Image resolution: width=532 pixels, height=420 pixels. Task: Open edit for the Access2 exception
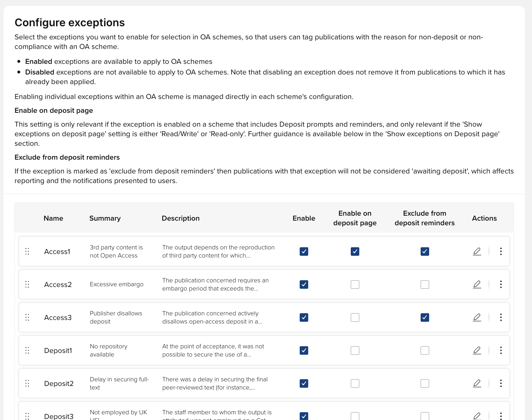coord(477,284)
